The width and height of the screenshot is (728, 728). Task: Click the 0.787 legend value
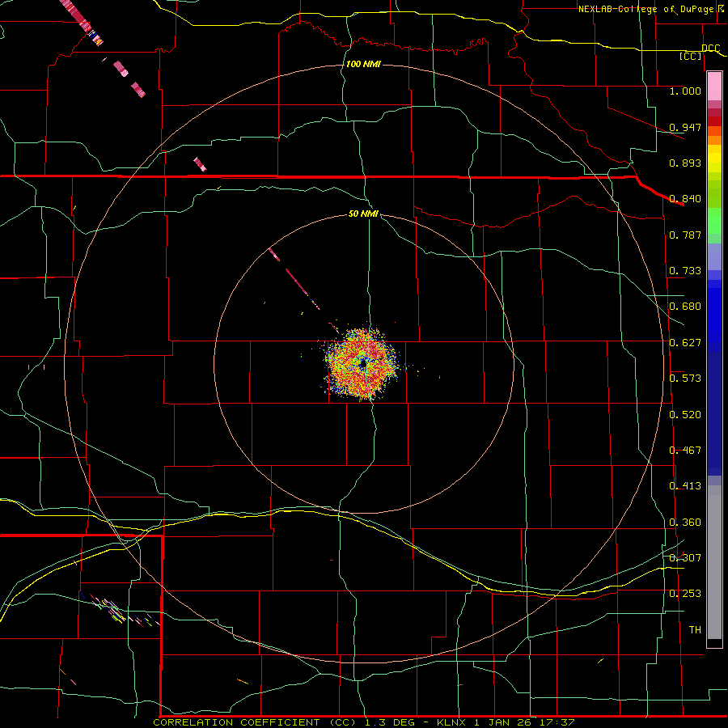(x=685, y=235)
